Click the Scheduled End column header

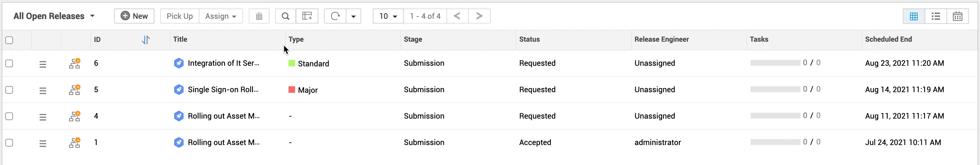tap(888, 39)
